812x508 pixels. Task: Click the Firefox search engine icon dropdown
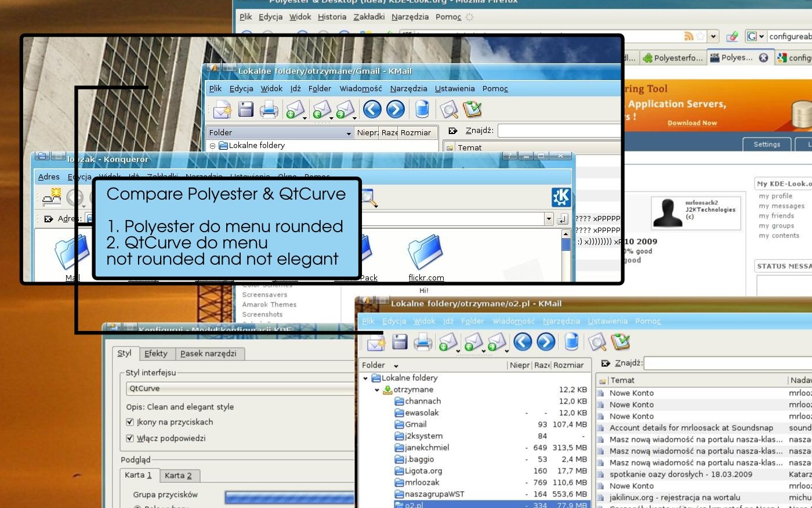click(755, 36)
